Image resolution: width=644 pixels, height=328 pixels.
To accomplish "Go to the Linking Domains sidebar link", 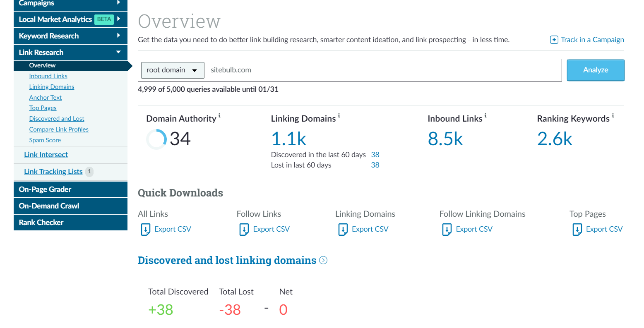I will click(52, 87).
